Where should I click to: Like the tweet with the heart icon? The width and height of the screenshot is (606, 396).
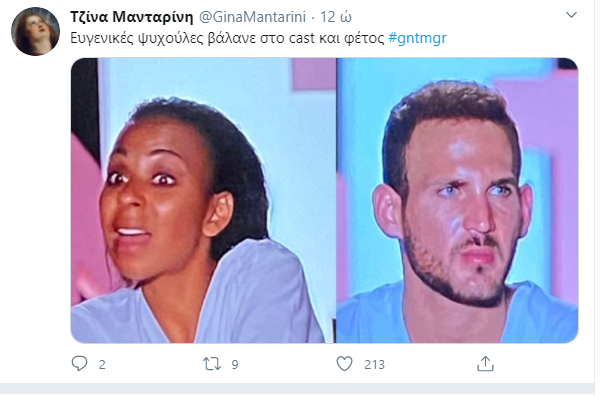(x=344, y=364)
